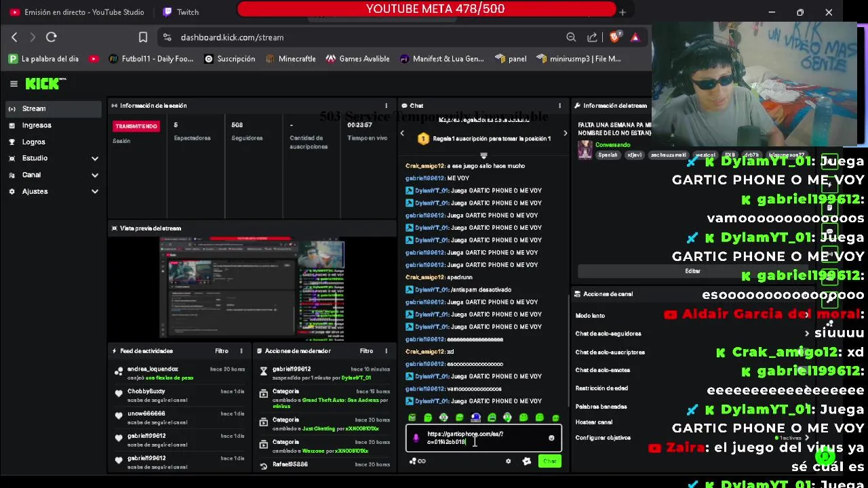
Task: Open site settings icon beside the URL
Action: 167,37
